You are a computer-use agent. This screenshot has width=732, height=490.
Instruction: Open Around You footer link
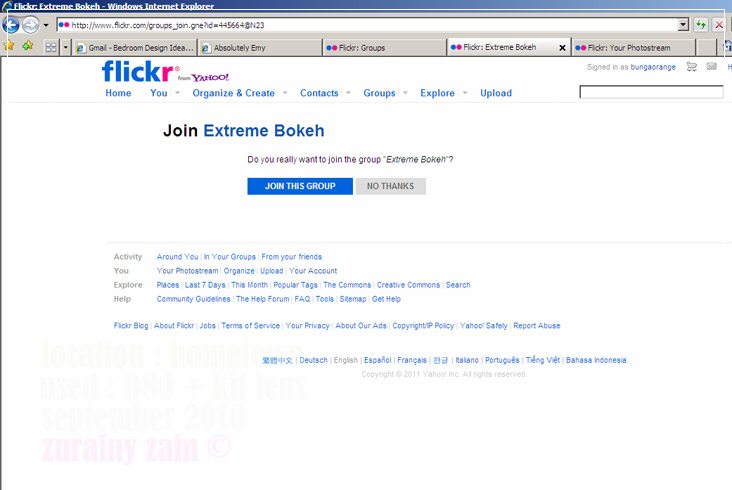[177, 257]
